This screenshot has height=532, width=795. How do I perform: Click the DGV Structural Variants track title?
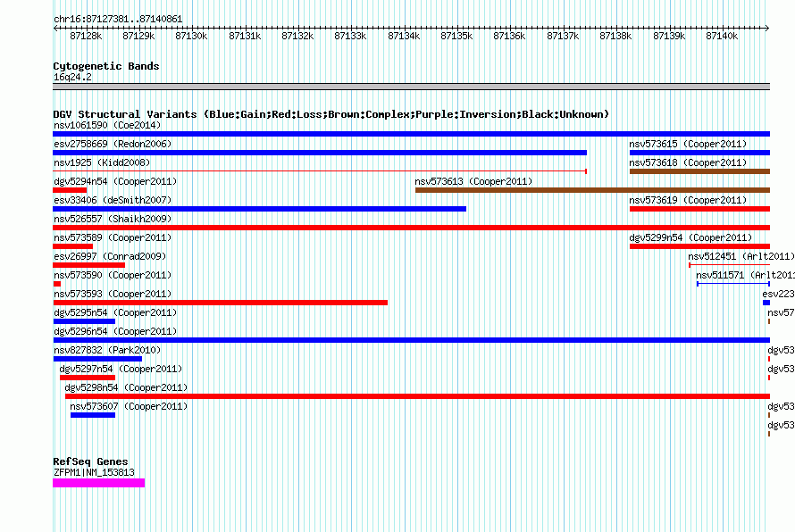point(331,114)
